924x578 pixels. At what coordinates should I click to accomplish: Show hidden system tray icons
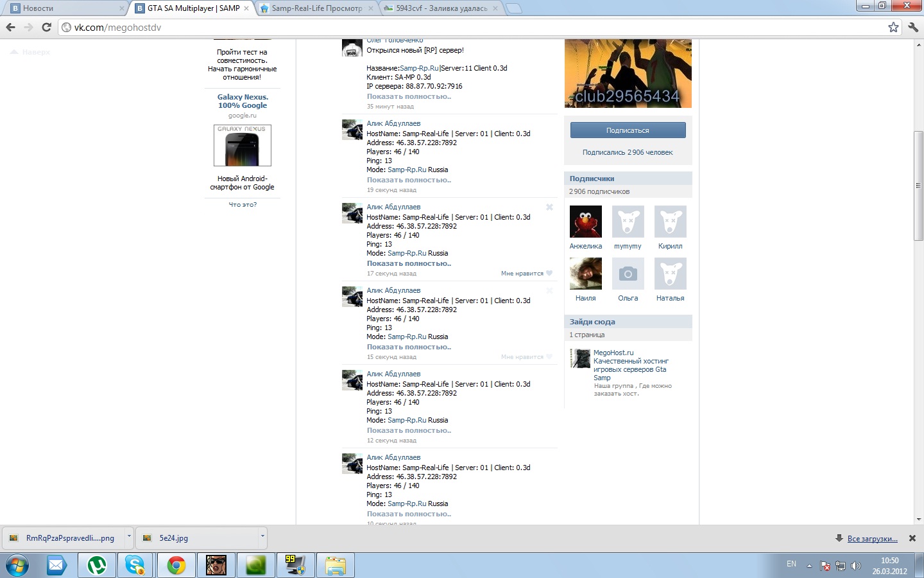point(809,566)
